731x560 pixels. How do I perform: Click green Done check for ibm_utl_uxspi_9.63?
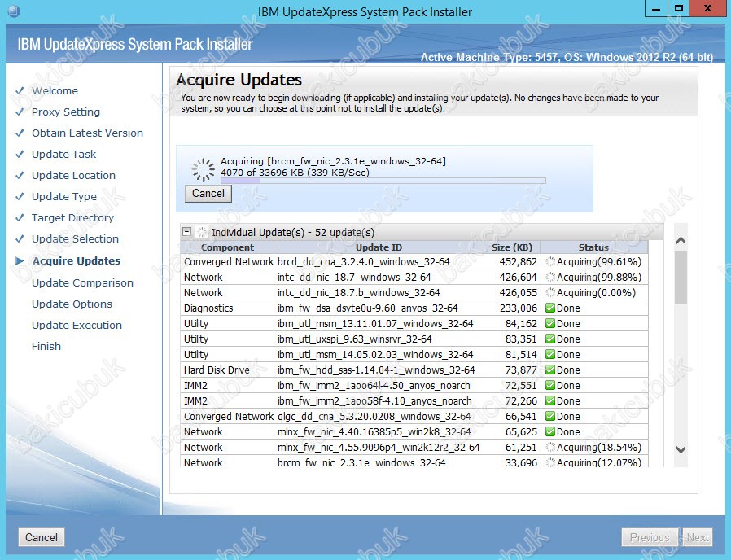tap(550, 339)
